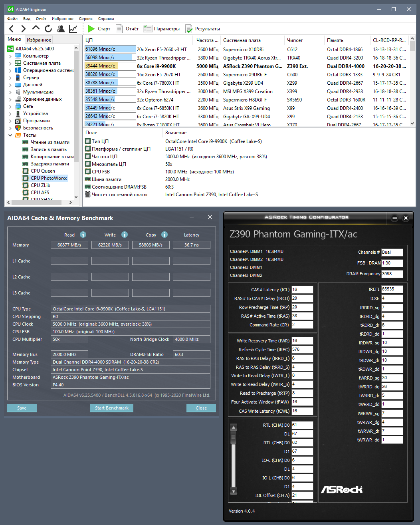Expand the Компьютер tree node
This screenshot has height=525, width=420.
coord(10,56)
